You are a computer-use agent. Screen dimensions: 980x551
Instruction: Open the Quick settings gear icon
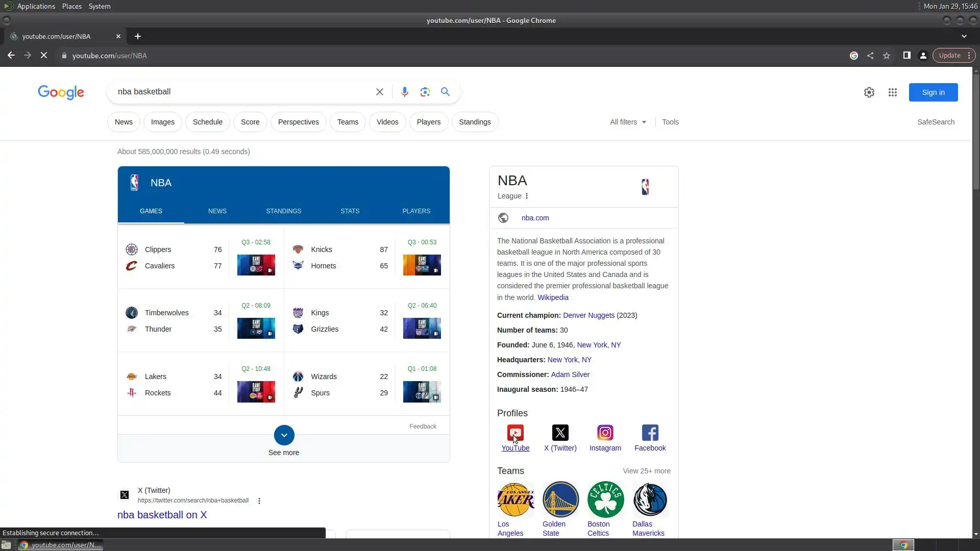coord(869,92)
